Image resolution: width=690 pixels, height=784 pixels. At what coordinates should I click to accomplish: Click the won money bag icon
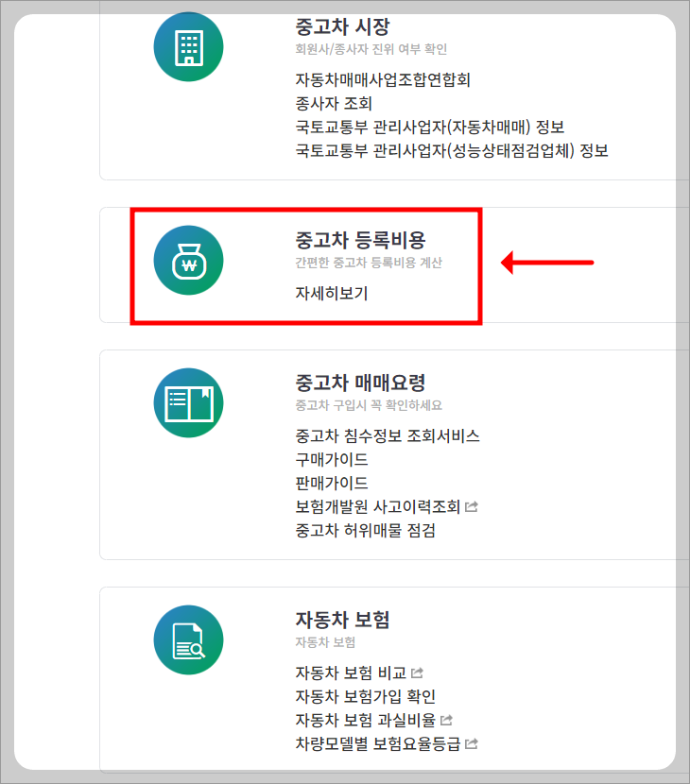click(189, 261)
